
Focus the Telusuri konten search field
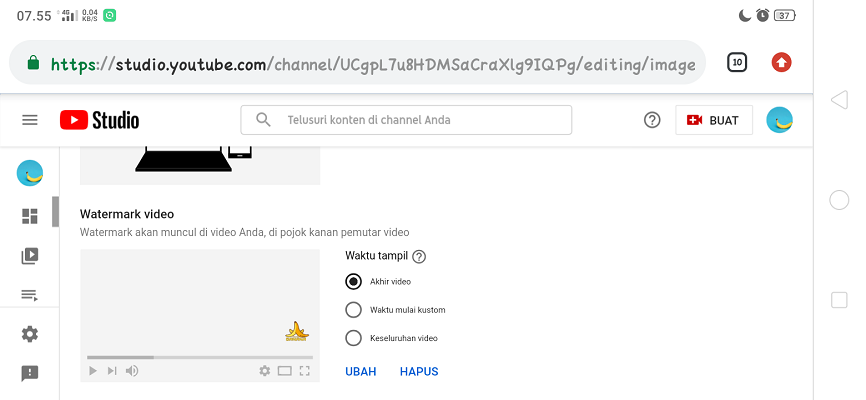[406, 120]
